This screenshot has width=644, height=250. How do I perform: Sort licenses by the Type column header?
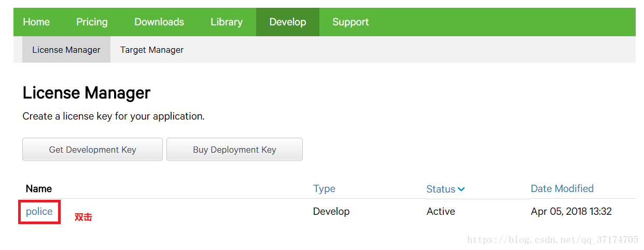coord(324,189)
